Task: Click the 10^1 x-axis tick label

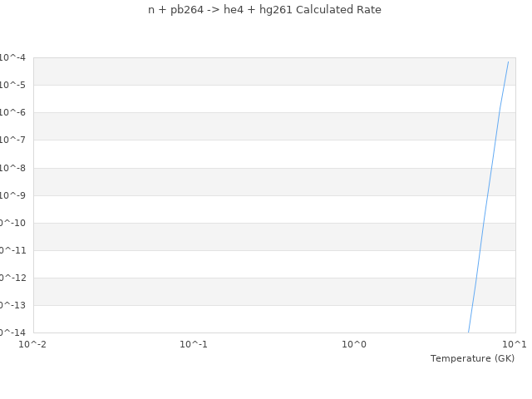Action: pos(515,343)
